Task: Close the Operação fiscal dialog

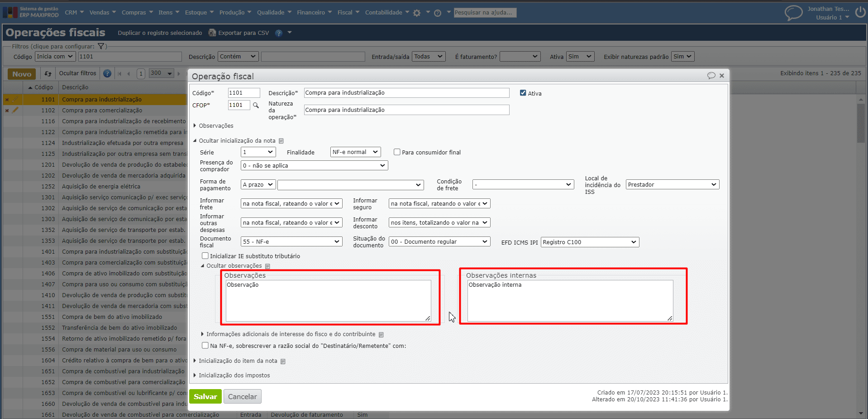Action: (722, 76)
